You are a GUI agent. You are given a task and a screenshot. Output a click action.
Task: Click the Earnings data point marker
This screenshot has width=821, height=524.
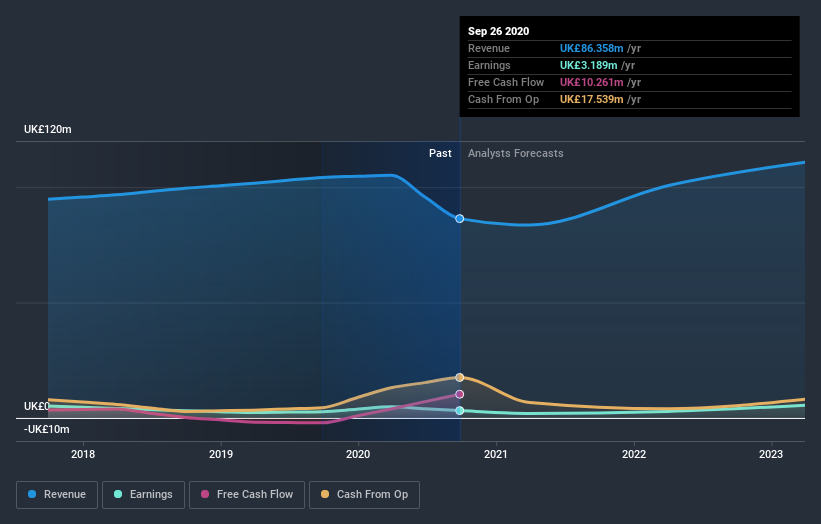pyautogui.click(x=459, y=410)
